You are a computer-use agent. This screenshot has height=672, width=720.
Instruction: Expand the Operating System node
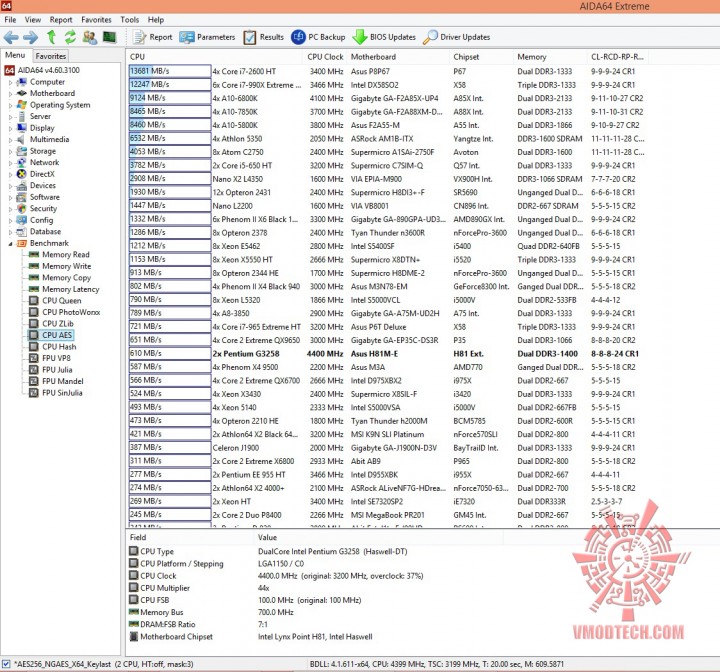[11, 105]
